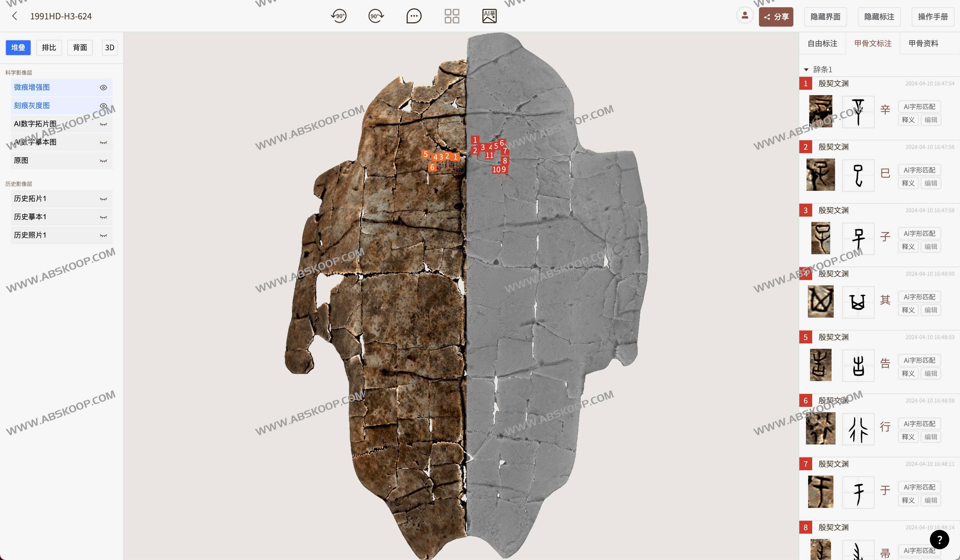The image size is (960, 560).
Task: Show the 历史拓片1 layer
Action: pyautogui.click(x=103, y=199)
